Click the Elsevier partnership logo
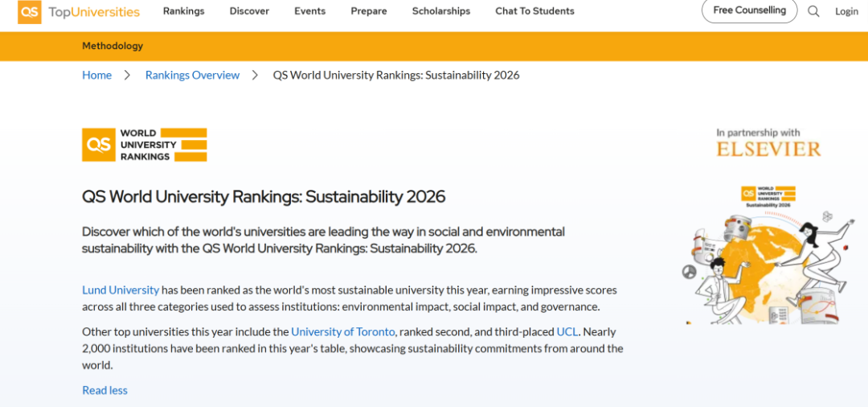This screenshot has width=868, height=407. [768, 143]
